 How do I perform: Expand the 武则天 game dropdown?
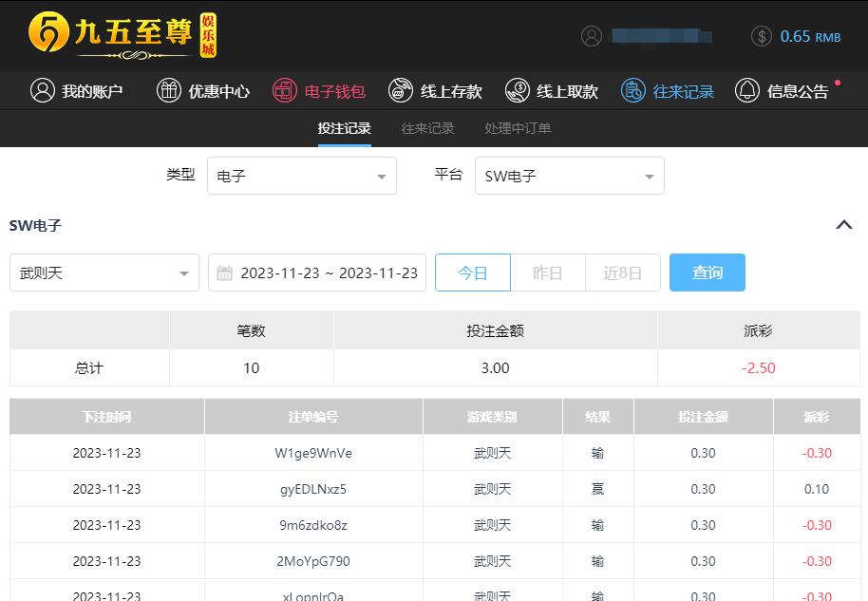coord(104,272)
